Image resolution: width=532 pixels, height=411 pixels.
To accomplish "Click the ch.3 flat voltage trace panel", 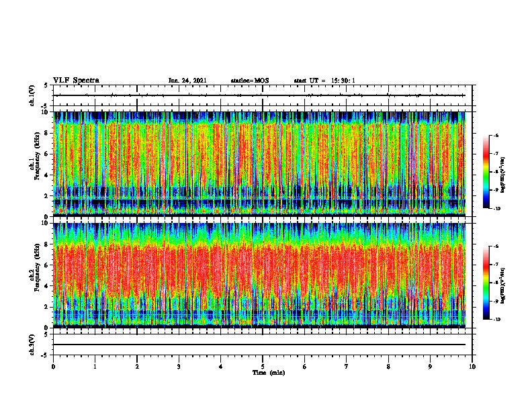I will (x=263, y=345).
